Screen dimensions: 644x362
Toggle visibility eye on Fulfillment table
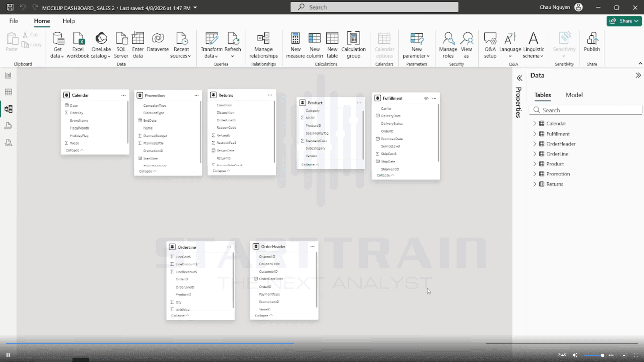[x=426, y=98]
